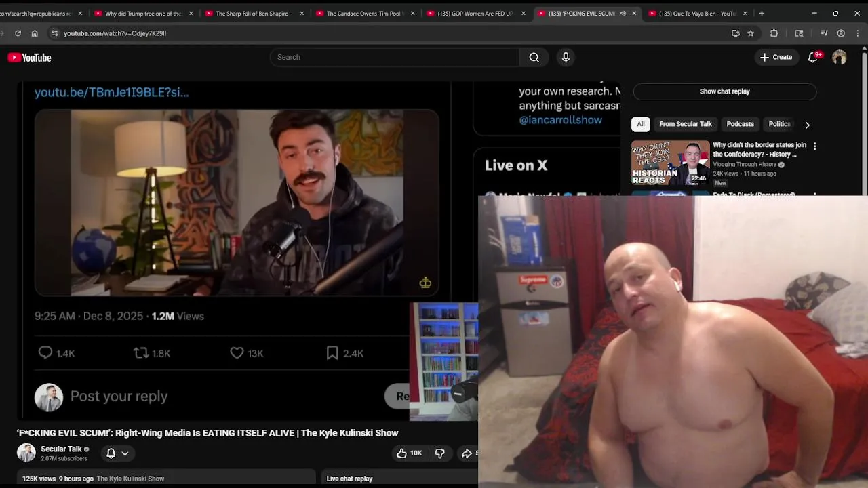Switch to 'Que Te Vaya Bien' tab

[697, 13]
